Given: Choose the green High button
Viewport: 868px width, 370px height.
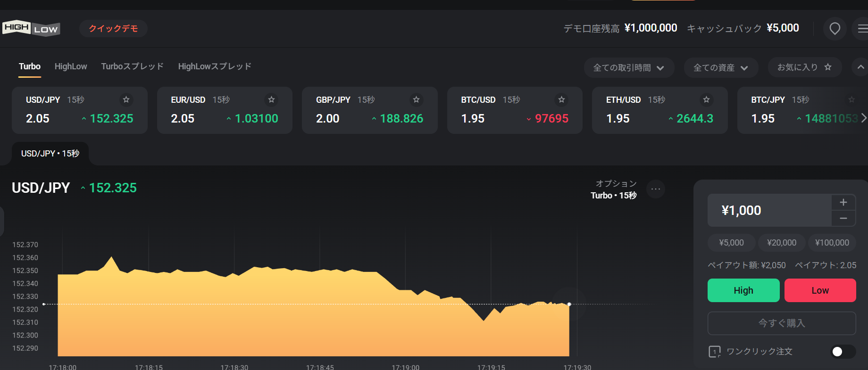Looking at the screenshot, I should [743, 290].
